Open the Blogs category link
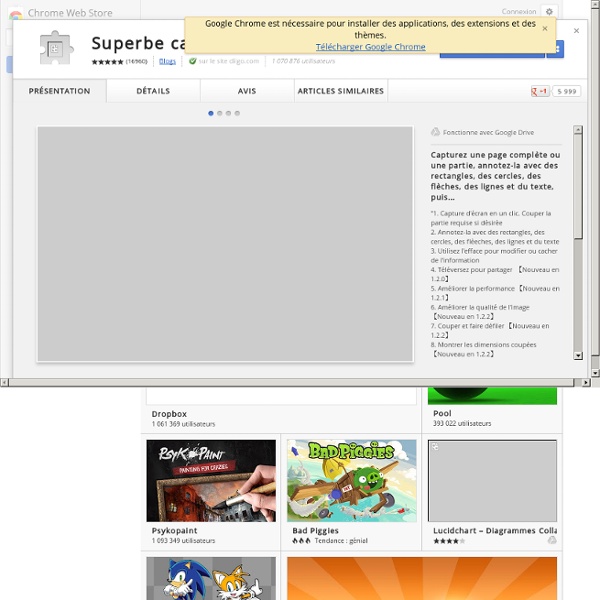 click(167, 61)
